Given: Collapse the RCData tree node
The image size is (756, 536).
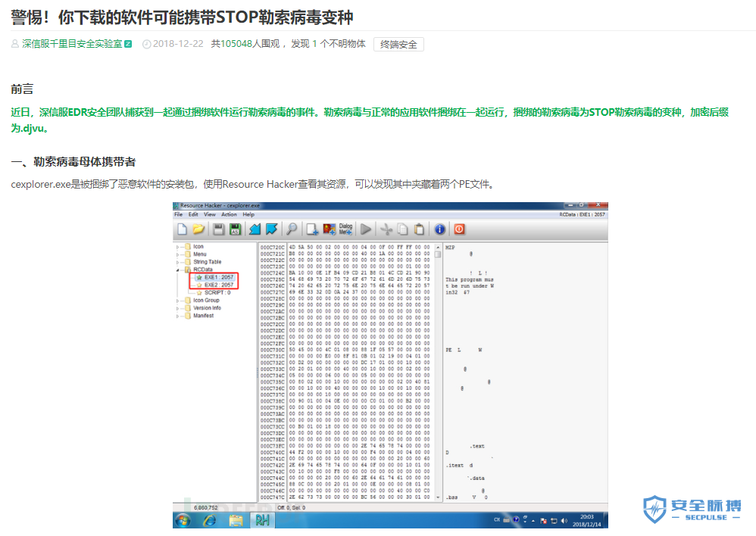Looking at the screenshot, I should coord(179,270).
